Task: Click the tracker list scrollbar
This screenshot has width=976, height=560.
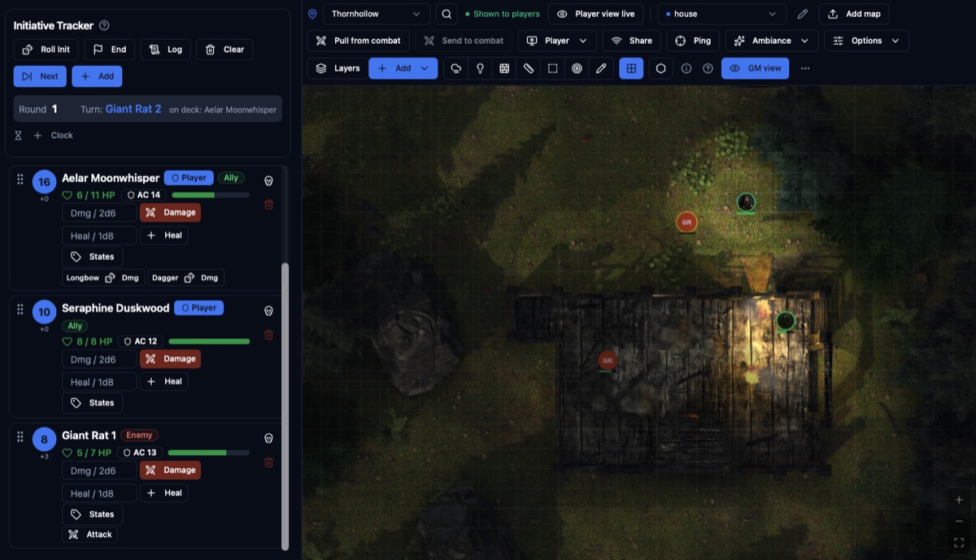Action: coord(285,406)
